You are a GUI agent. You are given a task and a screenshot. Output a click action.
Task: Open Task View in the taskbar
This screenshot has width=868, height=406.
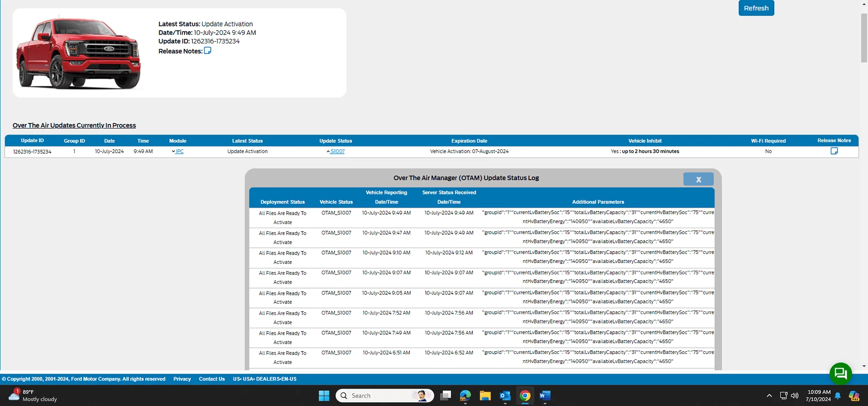pos(445,395)
